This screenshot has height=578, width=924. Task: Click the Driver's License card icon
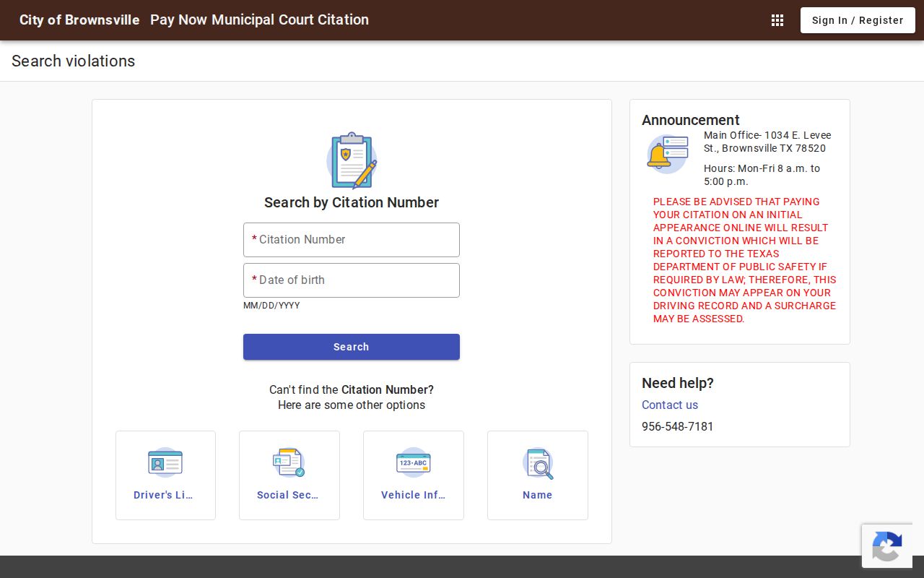tap(165, 462)
